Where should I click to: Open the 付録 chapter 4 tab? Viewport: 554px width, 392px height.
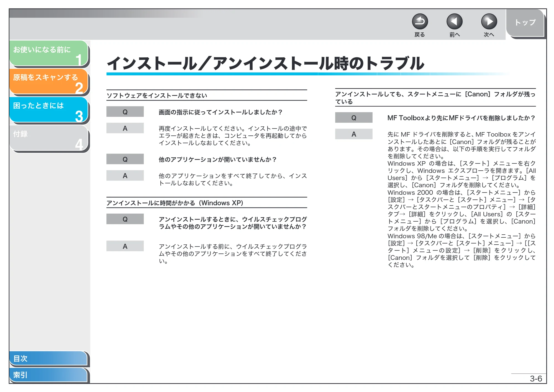click(x=49, y=138)
